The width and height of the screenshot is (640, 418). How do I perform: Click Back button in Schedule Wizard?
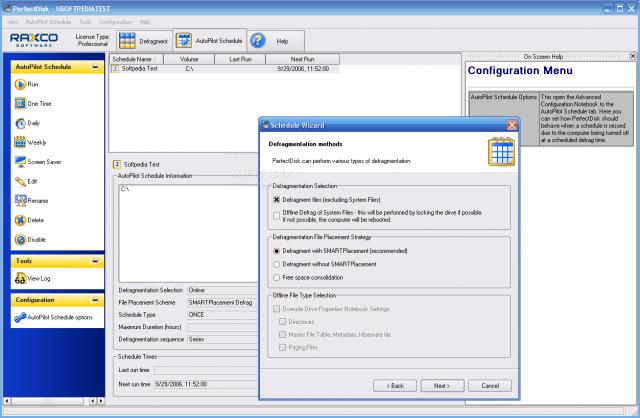coord(395,386)
